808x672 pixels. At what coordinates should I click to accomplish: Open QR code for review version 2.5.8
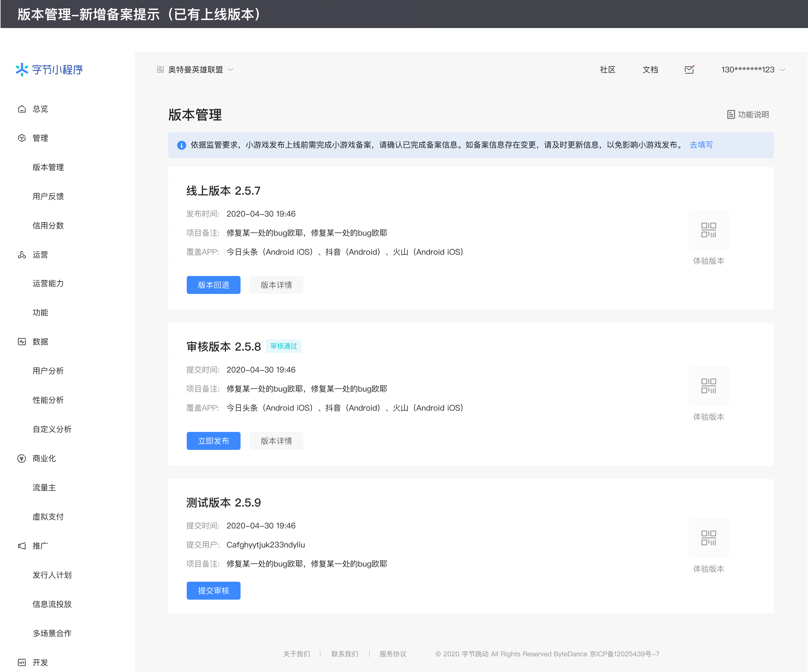click(708, 386)
